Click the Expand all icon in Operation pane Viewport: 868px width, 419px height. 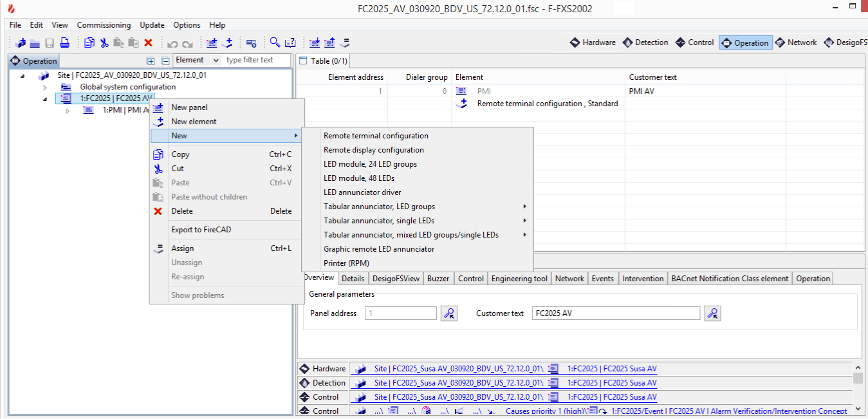point(151,61)
